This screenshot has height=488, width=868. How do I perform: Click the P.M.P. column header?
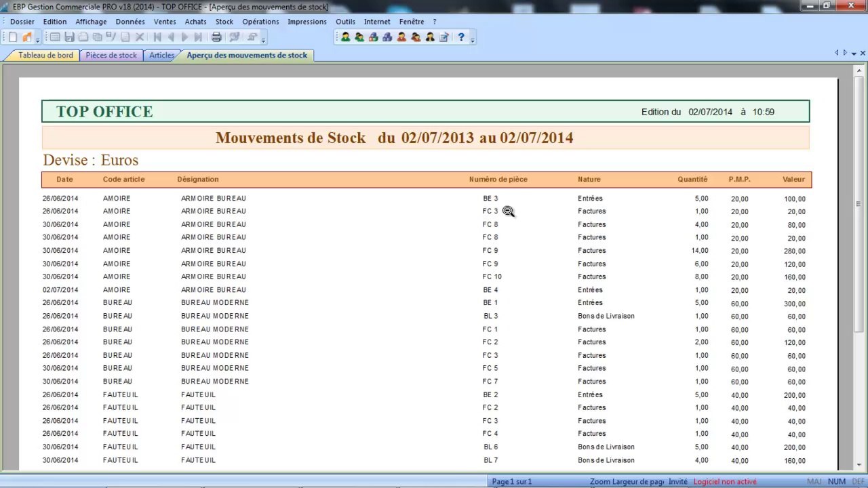pos(739,179)
